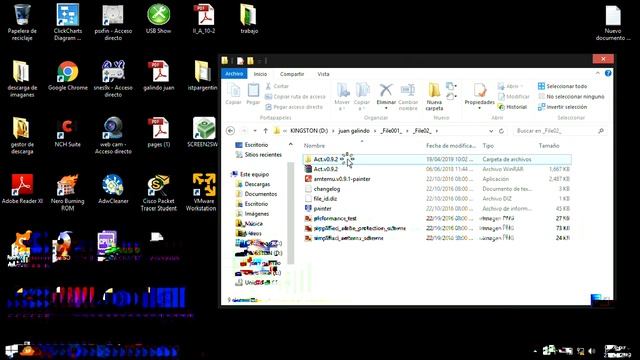Click KINGSTON (D:) in the breadcrumb
The height and width of the screenshot is (360, 640).
[x=309, y=131]
